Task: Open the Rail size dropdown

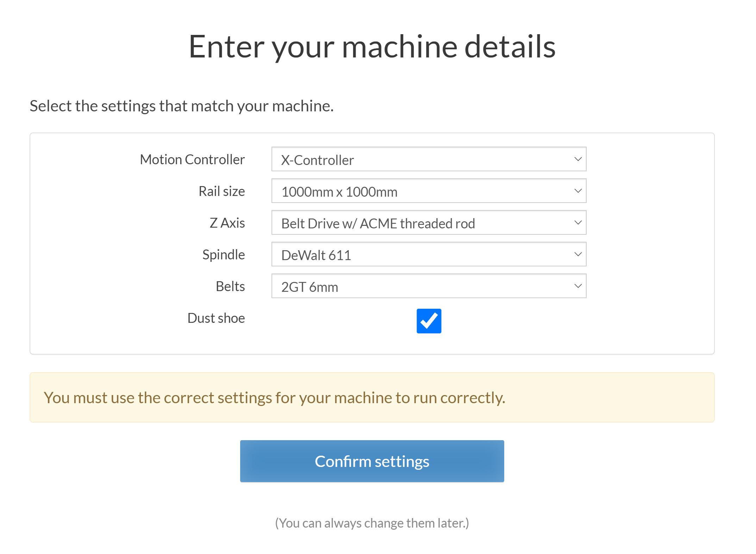Action: pyautogui.click(x=429, y=191)
